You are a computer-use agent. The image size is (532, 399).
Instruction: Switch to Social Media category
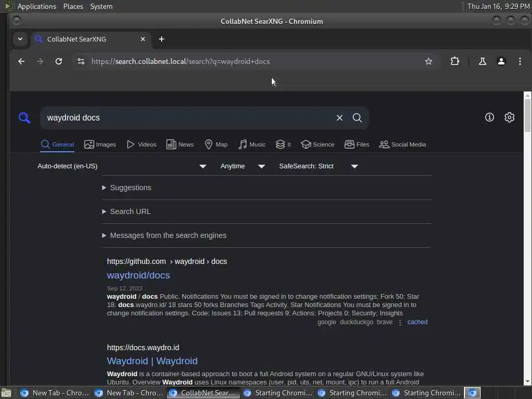(403, 144)
